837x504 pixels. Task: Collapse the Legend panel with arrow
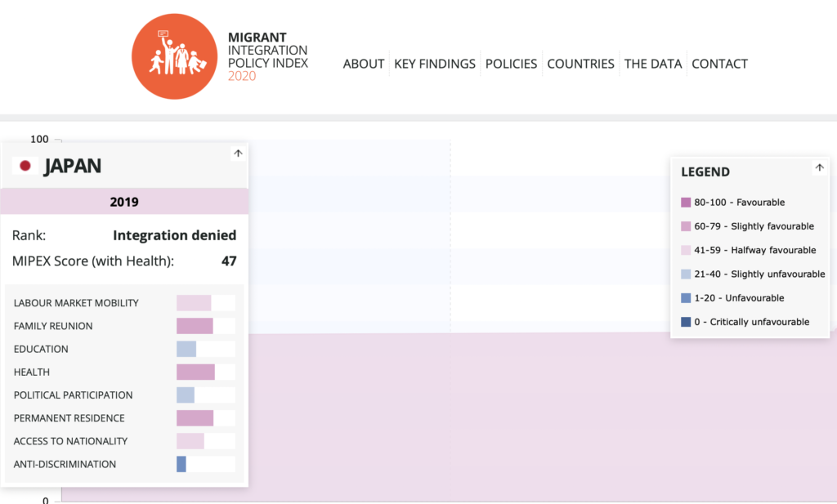[819, 167]
